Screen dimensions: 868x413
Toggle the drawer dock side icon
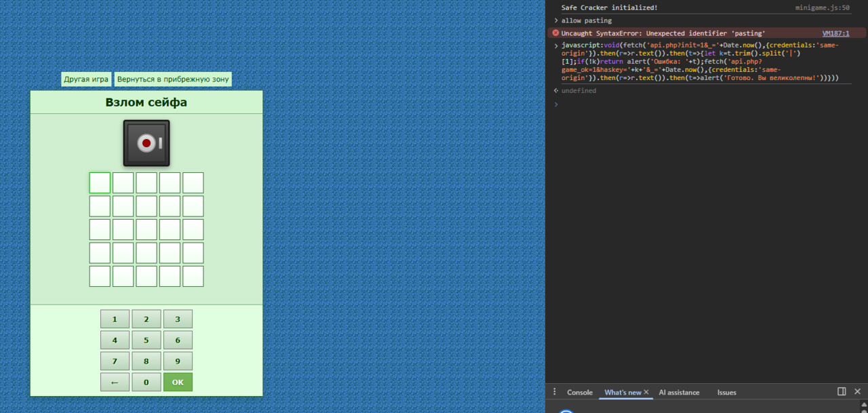842,391
